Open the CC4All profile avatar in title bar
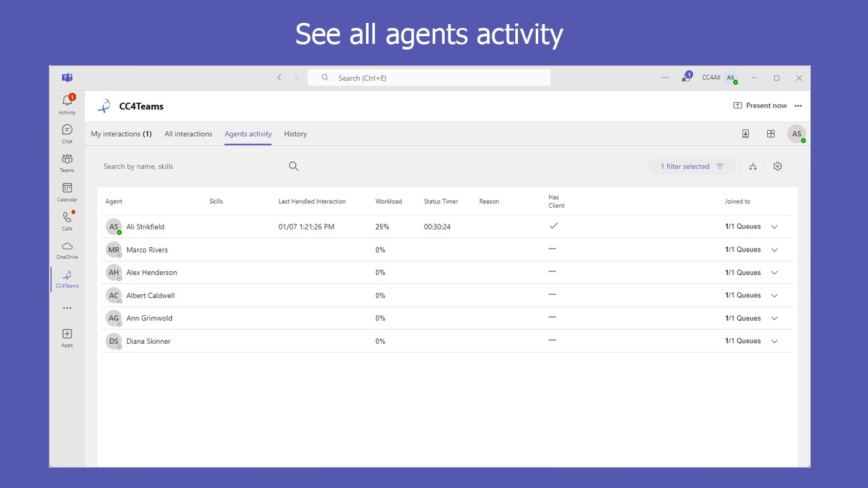The height and width of the screenshot is (488, 868). [731, 78]
